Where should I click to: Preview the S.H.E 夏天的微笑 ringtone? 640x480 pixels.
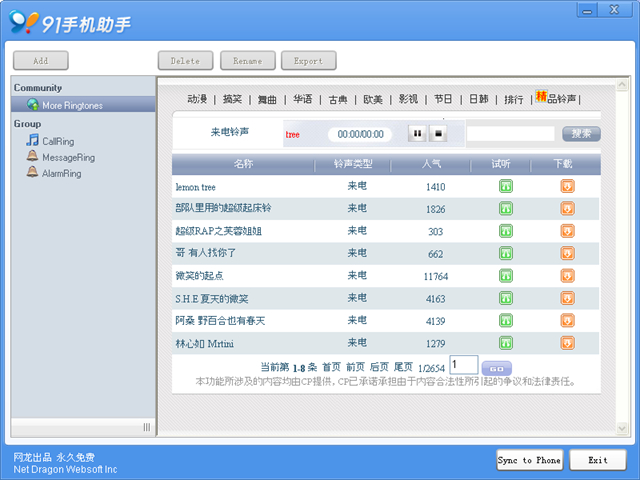click(x=506, y=298)
